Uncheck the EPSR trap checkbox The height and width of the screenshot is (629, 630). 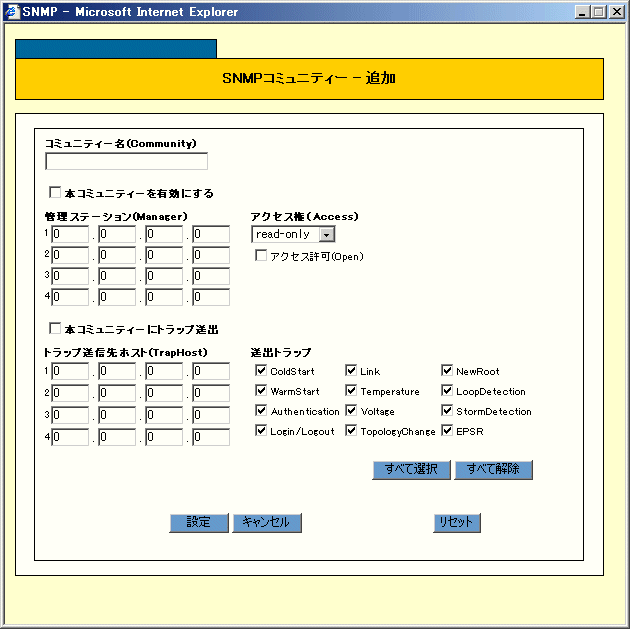click(x=447, y=431)
